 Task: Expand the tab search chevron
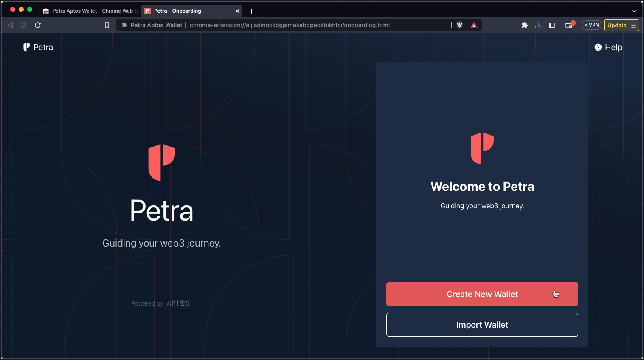tap(634, 11)
